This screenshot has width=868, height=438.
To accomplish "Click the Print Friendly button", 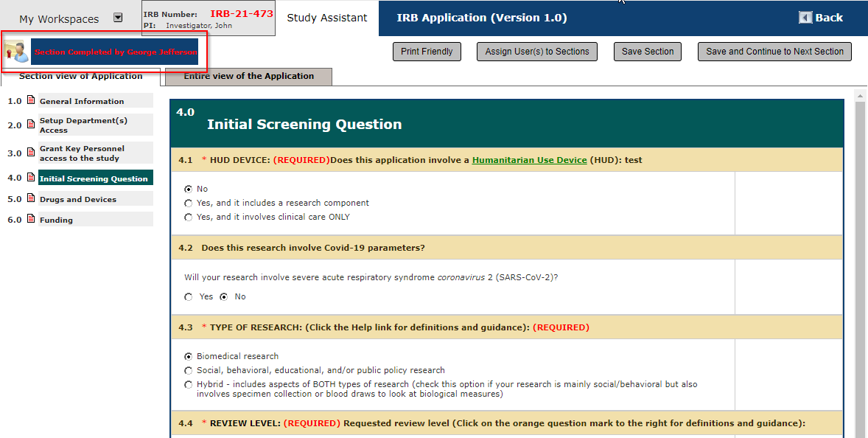I will 427,52.
